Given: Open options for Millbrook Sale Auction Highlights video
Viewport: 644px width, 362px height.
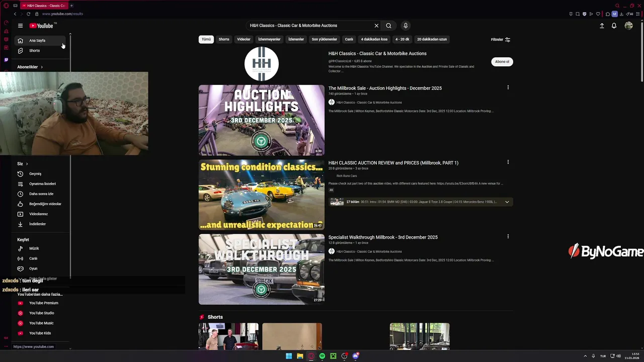Looking at the screenshot, I should click(x=508, y=87).
